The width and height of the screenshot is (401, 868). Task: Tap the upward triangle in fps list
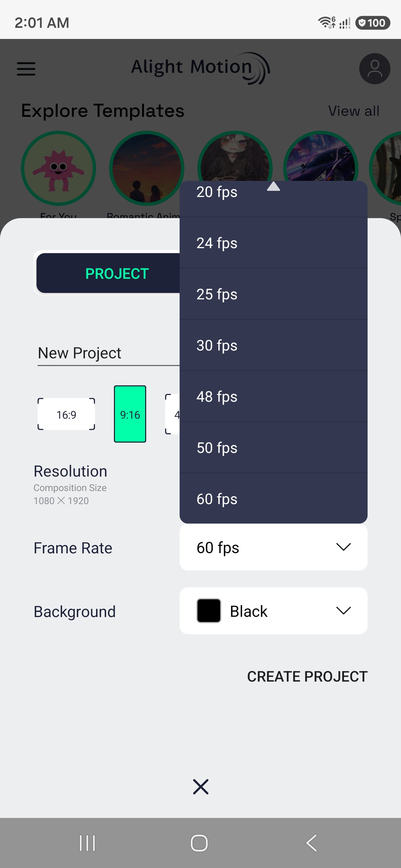pyautogui.click(x=273, y=186)
